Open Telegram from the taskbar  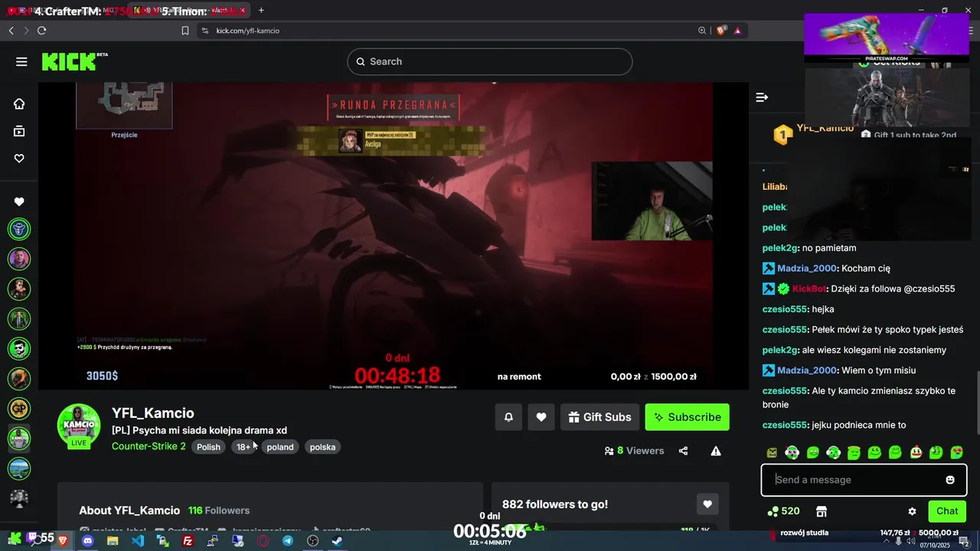pos(288,541)
